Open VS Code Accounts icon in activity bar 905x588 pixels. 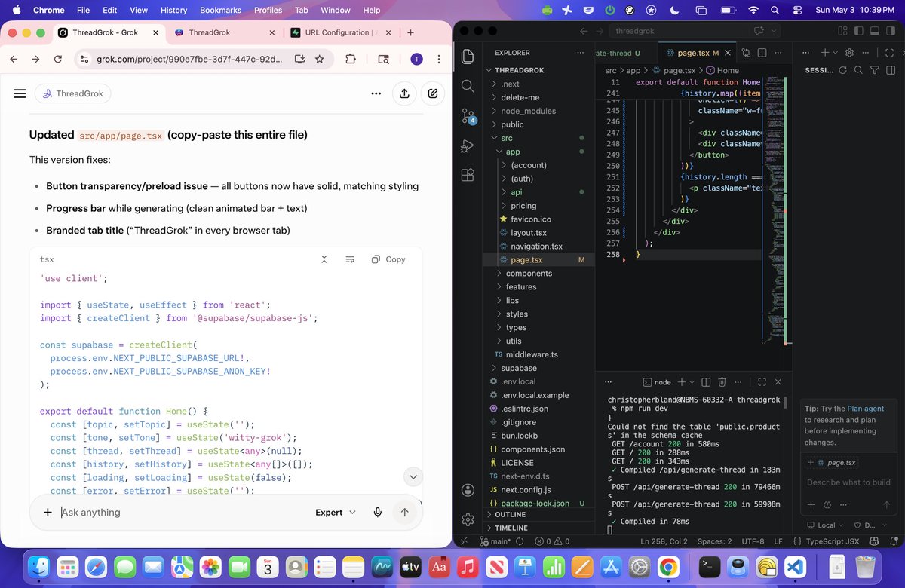[x=468, y=490]
